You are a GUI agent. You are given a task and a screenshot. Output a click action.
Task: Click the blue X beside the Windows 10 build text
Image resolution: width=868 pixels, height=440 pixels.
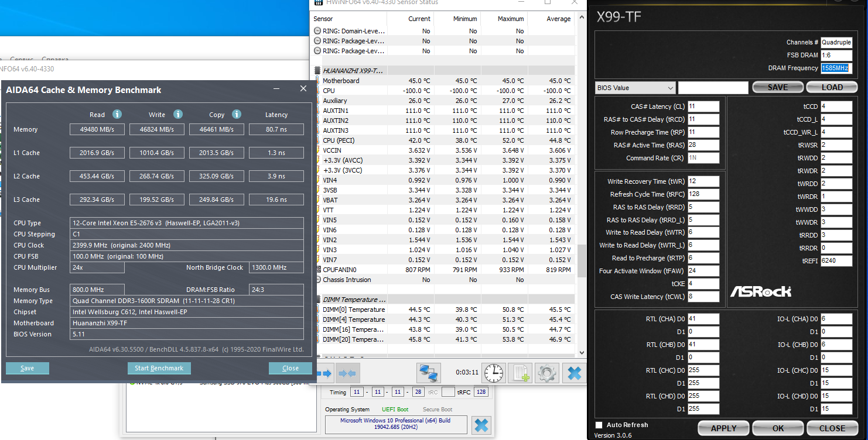(x=481, y=425)
